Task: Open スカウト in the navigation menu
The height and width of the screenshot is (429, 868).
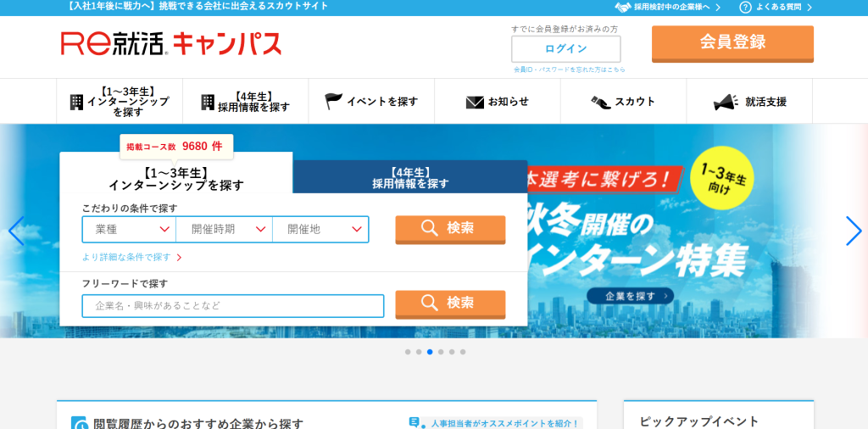Action: (x=623, y=101)
